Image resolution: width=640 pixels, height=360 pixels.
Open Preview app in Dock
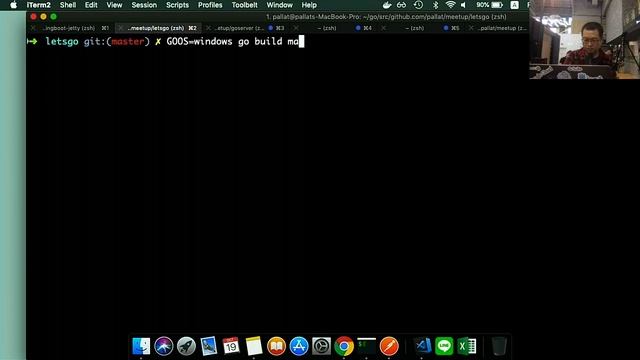pyautogui.click(x=209, y=346)
